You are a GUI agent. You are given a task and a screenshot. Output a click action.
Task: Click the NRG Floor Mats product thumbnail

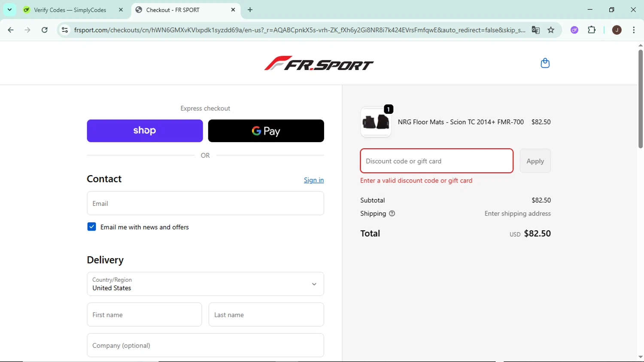pyautogui.click(x=376, y=122)
